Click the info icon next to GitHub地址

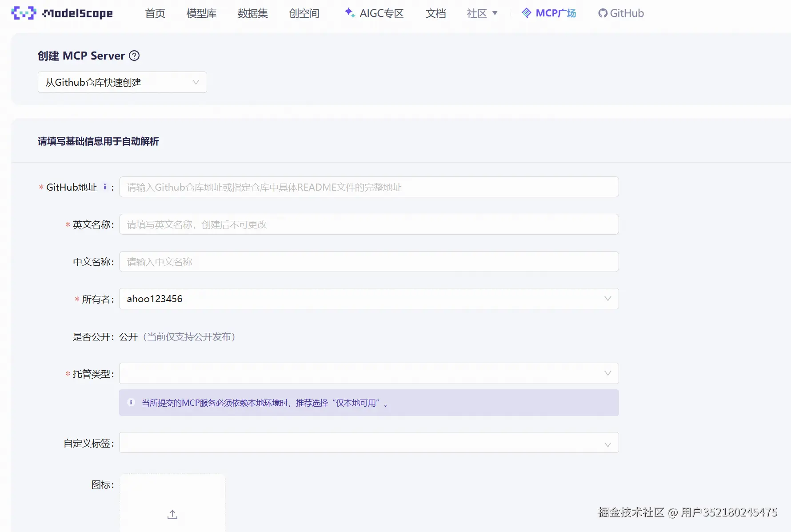click(105, 187)
